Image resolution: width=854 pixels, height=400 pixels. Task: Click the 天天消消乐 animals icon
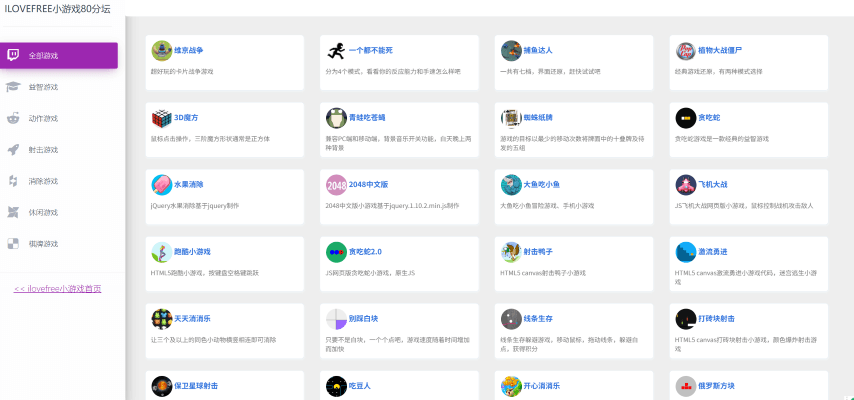coord(162,319)
